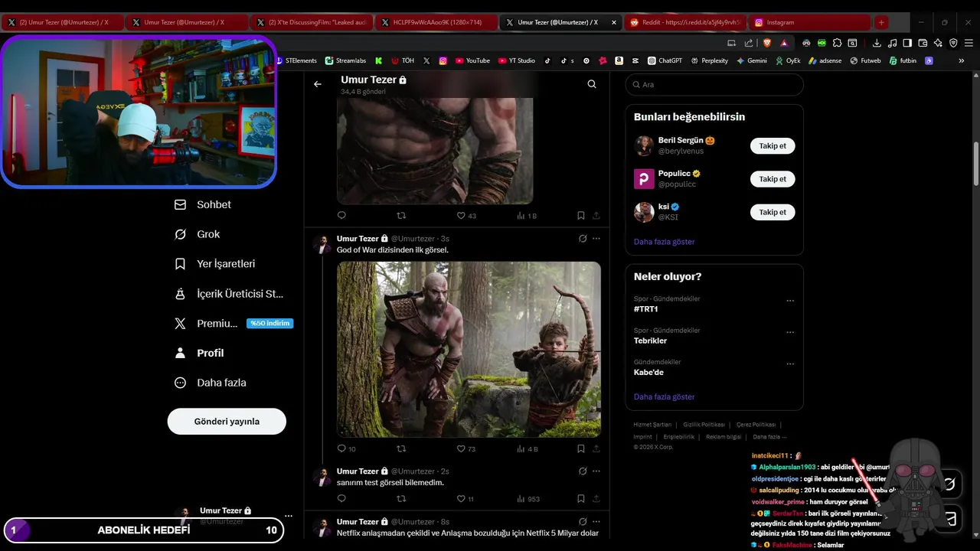
Task: Open more options on the 3s tweet
Action: tap(596, 239)
